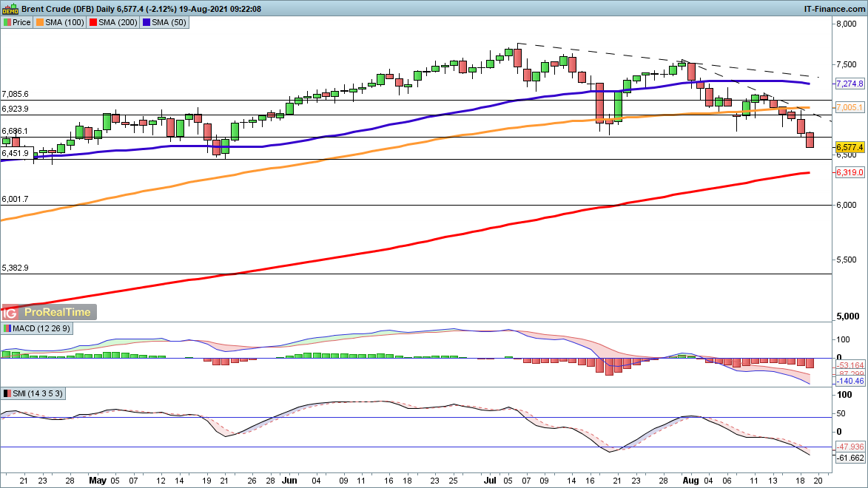The width and height of the screenshot is (868, 488).
Task: Select the 6,001.7 horizontal level label
Action: click(16, 200)
